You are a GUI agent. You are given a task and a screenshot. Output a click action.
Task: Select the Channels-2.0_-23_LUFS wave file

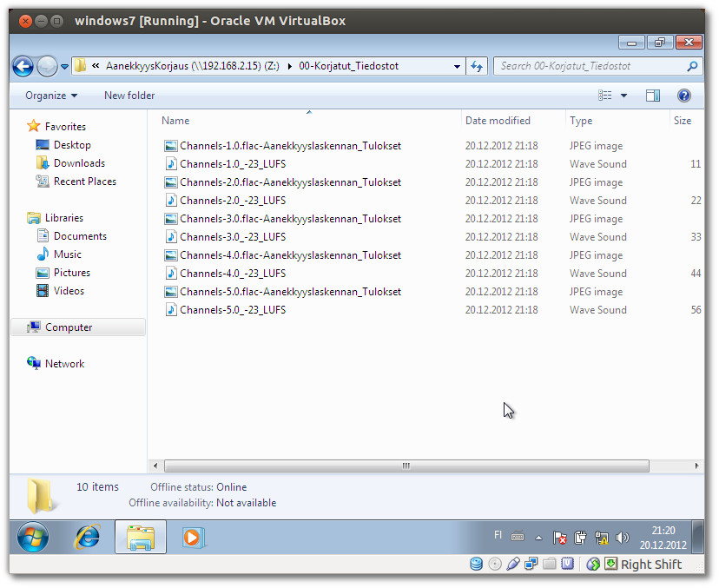[x=233, y=201]
